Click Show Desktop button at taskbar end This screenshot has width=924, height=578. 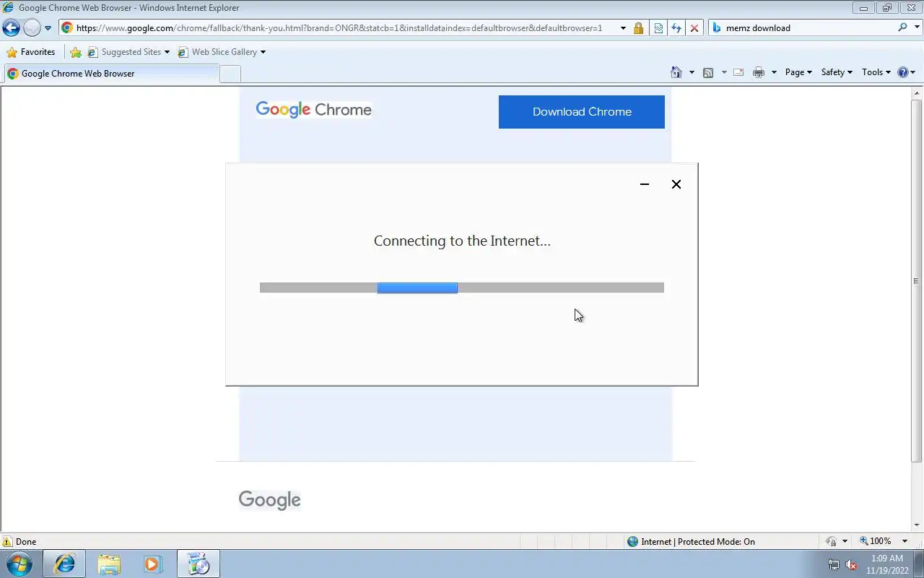pos(919,564)
